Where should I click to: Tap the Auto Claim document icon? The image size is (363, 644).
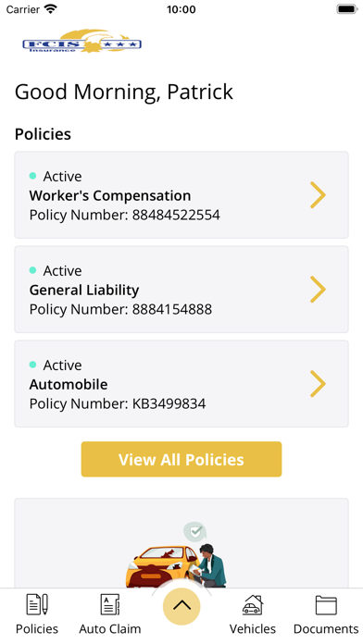click(110, 604)
